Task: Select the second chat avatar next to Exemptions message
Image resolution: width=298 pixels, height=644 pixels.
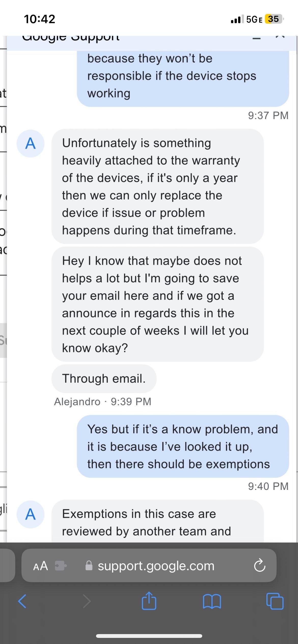Action: 30,515
